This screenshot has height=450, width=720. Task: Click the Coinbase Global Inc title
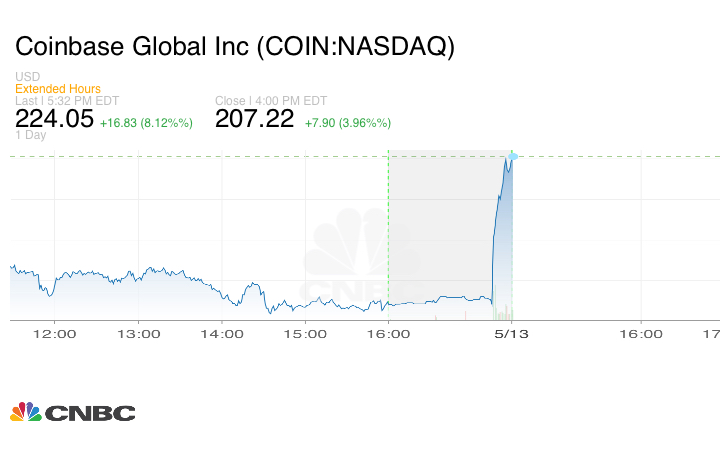(234, 48)
